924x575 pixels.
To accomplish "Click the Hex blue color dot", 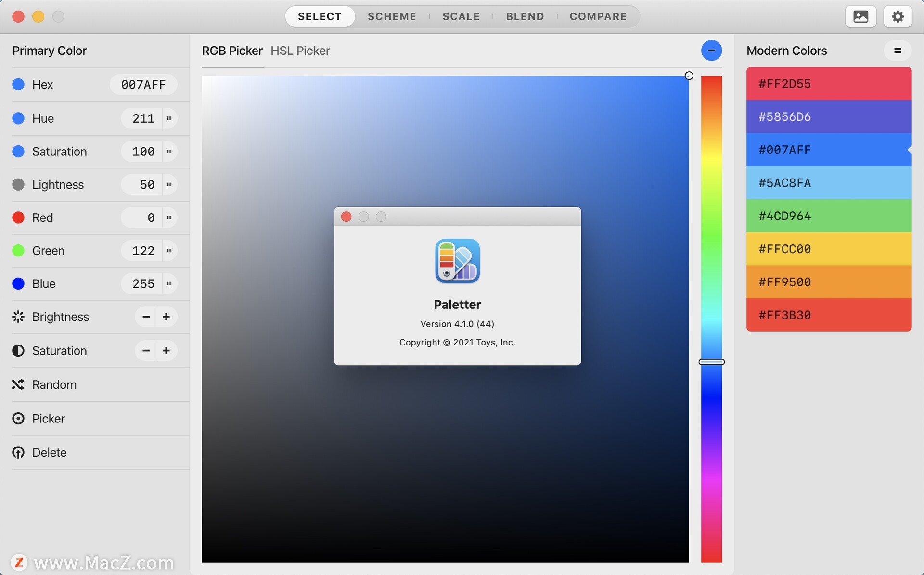I will (18, 85).
